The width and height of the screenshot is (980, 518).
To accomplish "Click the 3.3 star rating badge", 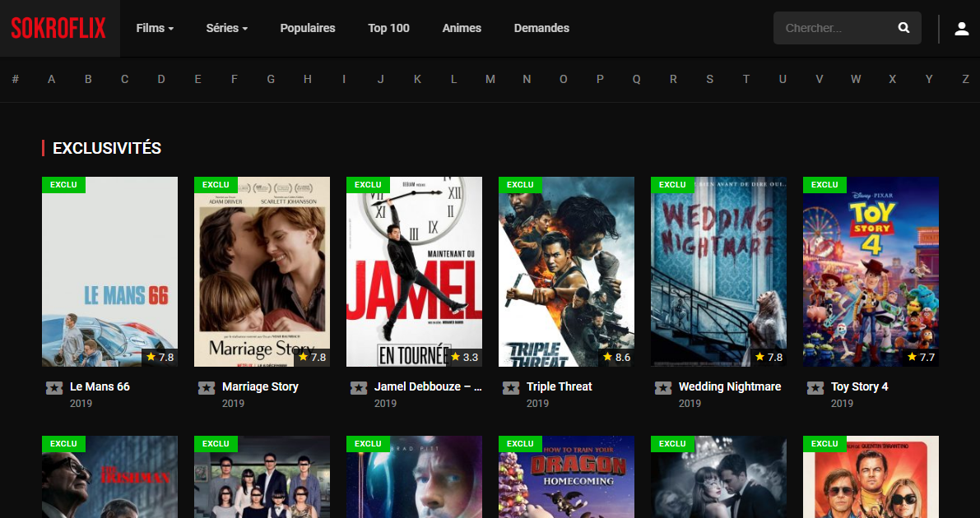I will click(x=464, y=358).
